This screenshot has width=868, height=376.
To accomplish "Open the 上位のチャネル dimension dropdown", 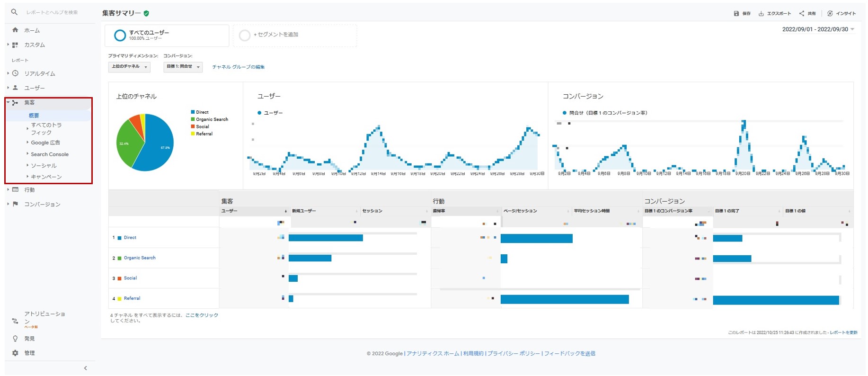I will [x=129, y=67].
